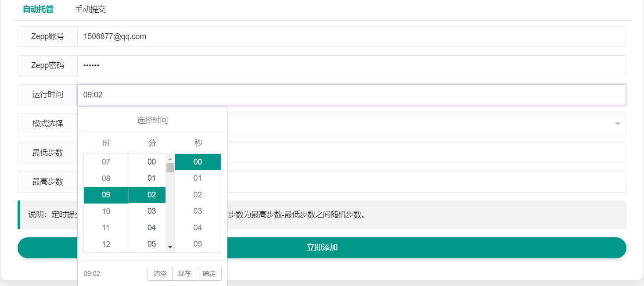
Task: Select hour 12 in the hour list
Action: click(x=106, y=244)
